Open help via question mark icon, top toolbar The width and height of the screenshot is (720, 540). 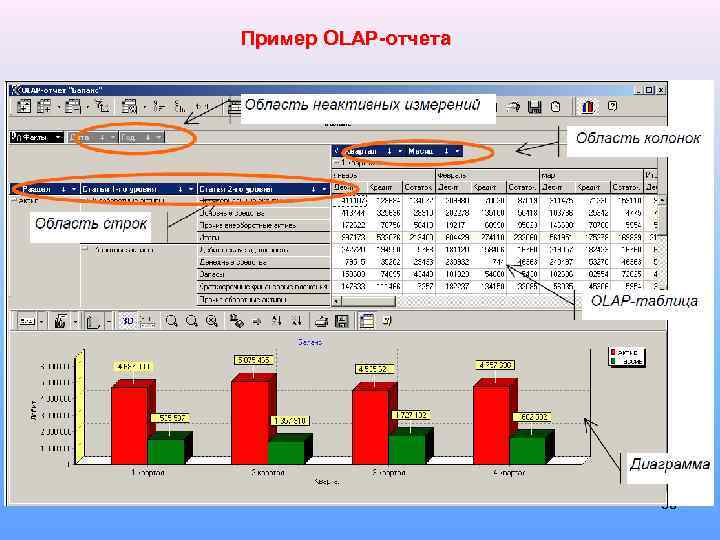click(612, 106)
